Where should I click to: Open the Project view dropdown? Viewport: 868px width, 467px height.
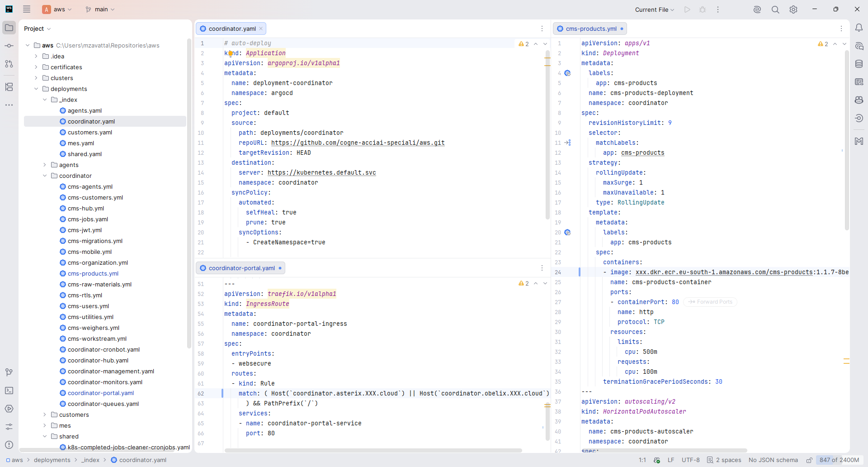[x=37, y=29]
